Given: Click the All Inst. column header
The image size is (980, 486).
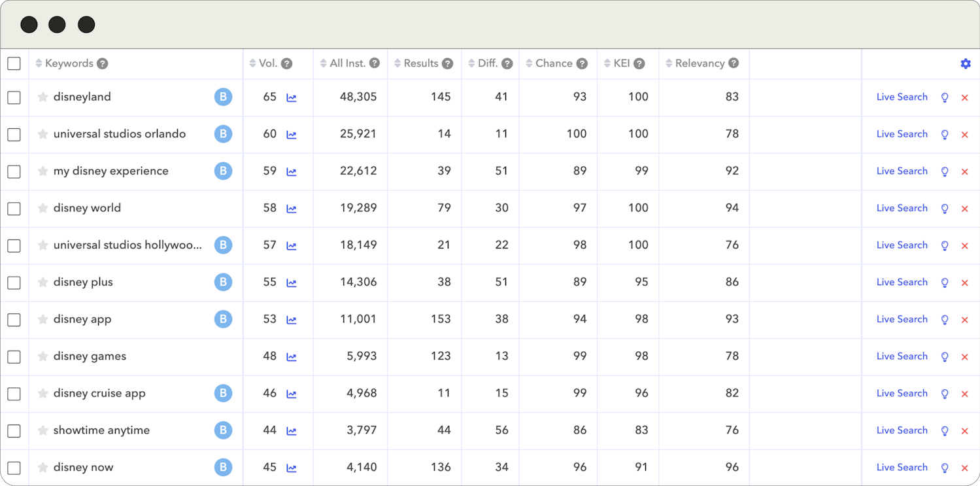Looking at the screenshot, I should click(x=346, y=63).
